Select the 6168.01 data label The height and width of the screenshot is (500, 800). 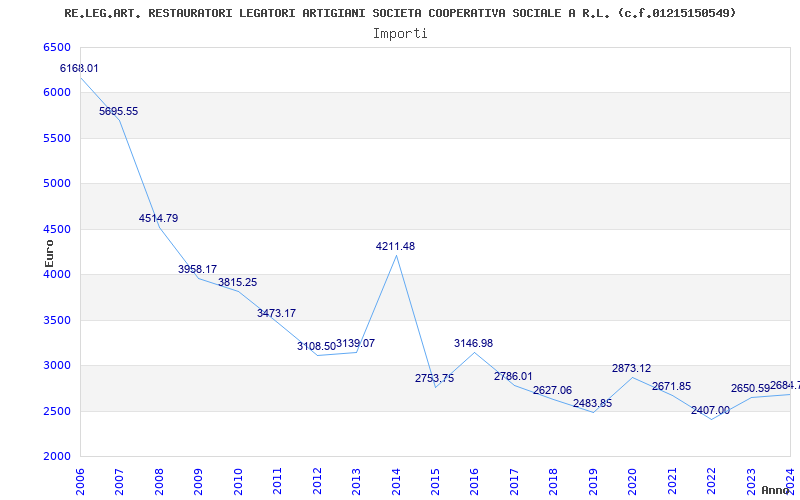(x=79, y=68)
